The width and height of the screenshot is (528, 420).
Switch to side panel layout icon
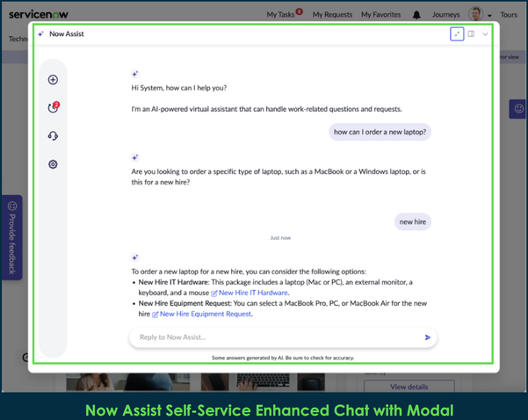pyautogui.click(x=471, y=33)
